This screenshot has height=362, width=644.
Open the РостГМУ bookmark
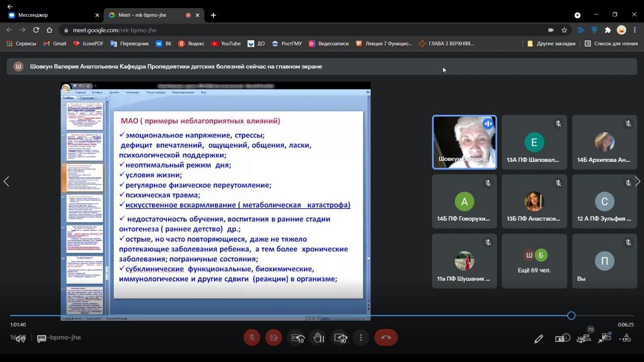[x=287, y=44]
